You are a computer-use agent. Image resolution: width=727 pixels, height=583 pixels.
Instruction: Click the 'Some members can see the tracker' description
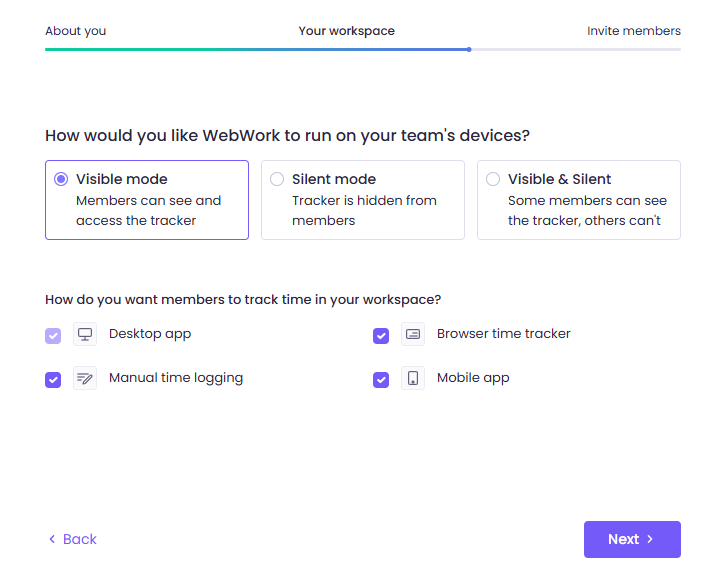[x=587, y=211]
